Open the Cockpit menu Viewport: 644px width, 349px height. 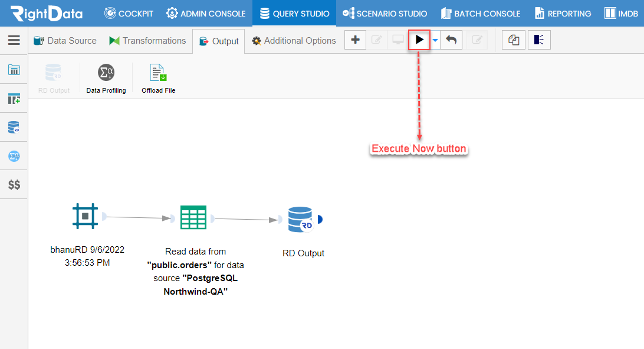click(129, 14)
